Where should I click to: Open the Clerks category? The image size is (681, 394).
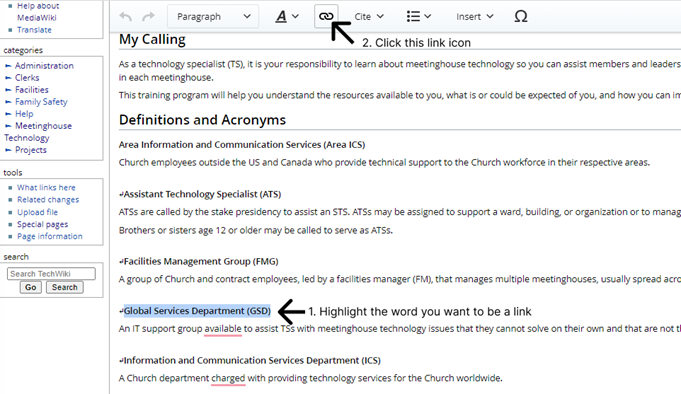[x=27, y=78]
